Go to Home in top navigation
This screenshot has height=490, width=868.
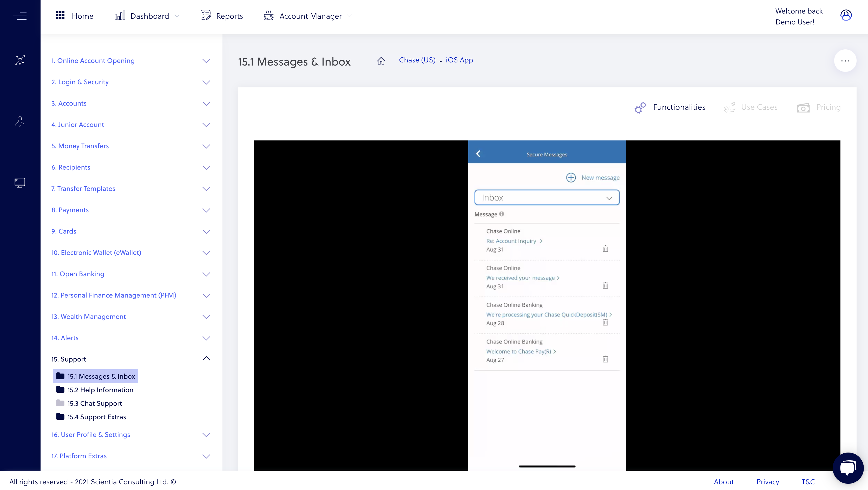click(x=83, y=16)
